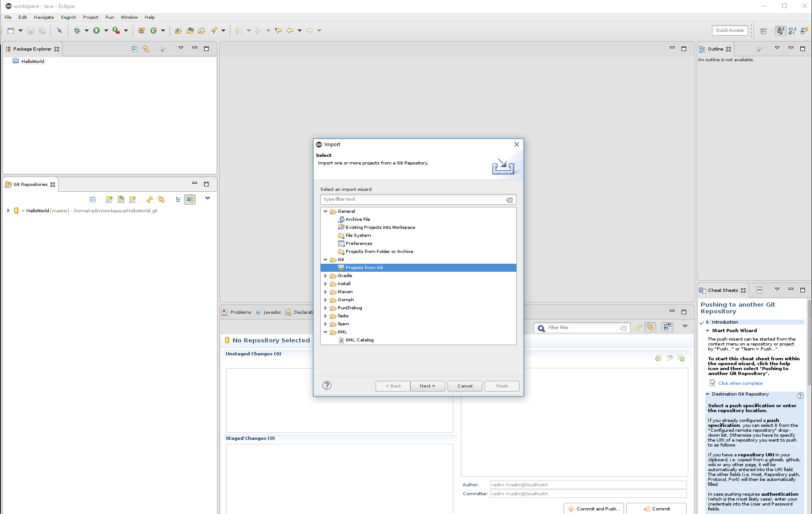Click Create new Git repository icon
Screen dimensions: 812x514
click(x=132, y=199)
